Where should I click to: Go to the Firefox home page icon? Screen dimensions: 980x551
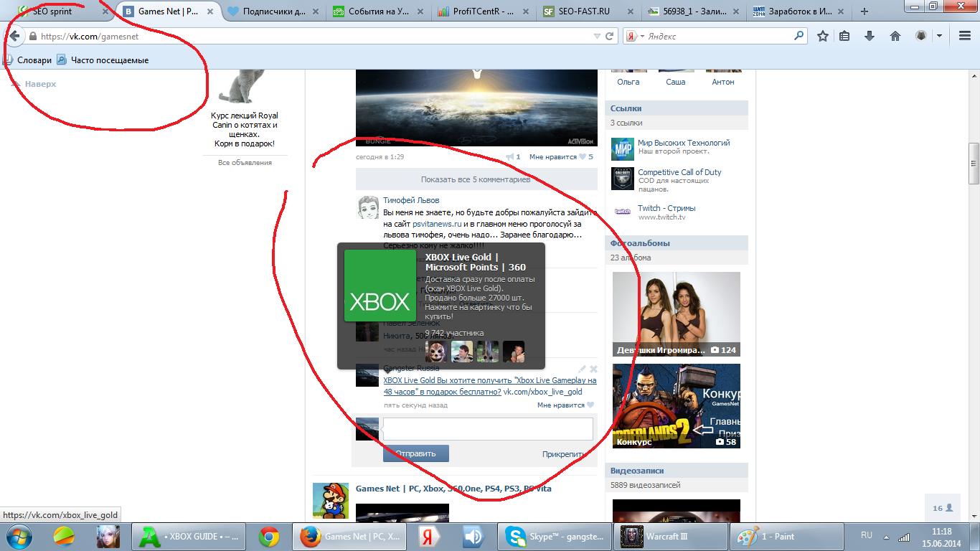pos(895,36)
